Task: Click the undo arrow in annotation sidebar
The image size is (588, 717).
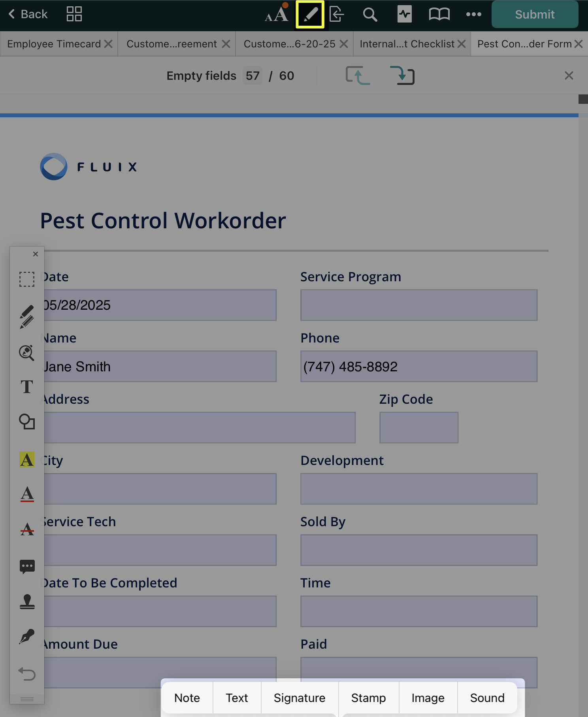Action: click(x=27, y=674)
